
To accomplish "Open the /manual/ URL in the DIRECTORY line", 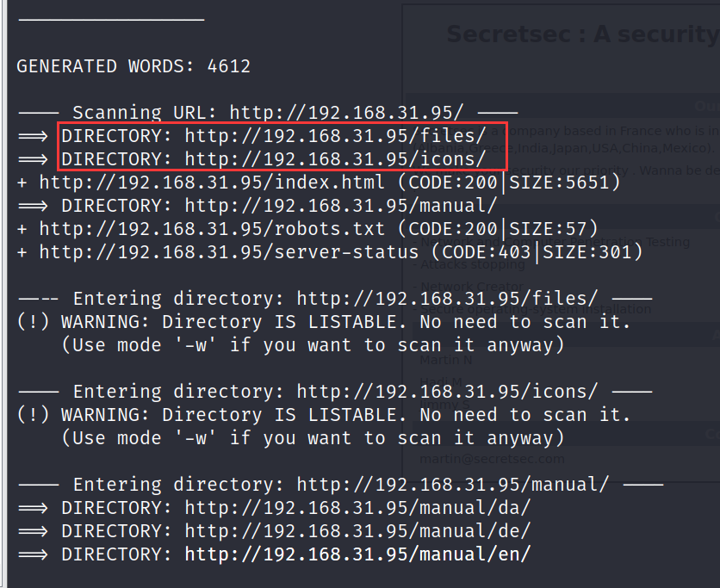I will pyautogui.click(x=340, y=206).
